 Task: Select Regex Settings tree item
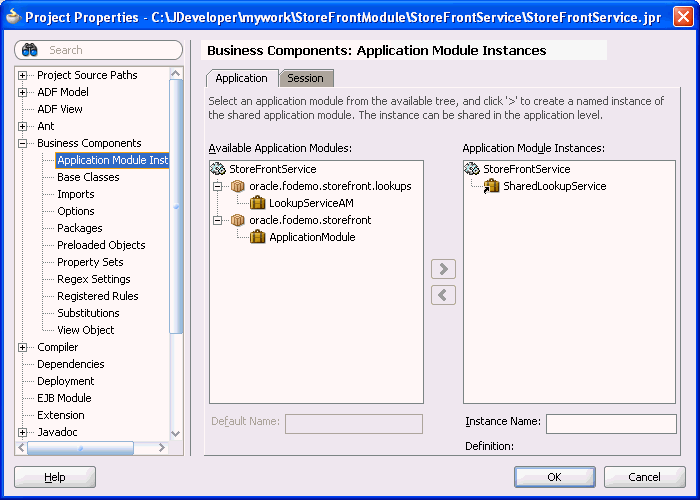[93, 279]
